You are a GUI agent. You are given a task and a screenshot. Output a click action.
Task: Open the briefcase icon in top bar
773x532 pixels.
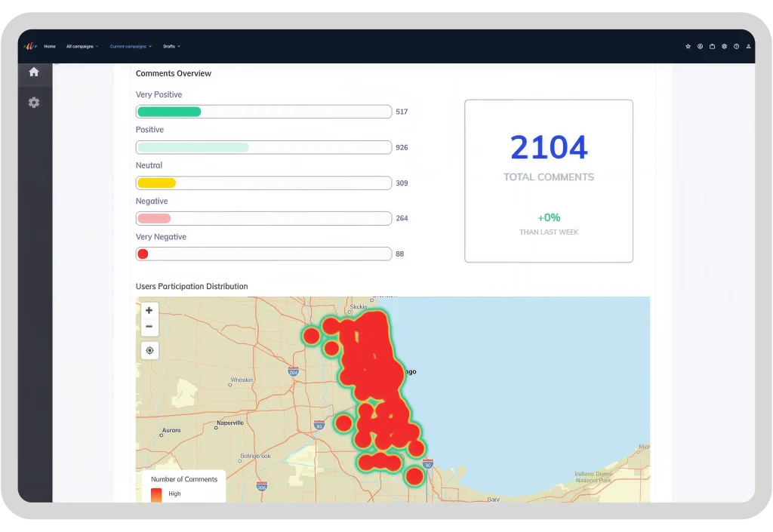(x=712, y=46)
